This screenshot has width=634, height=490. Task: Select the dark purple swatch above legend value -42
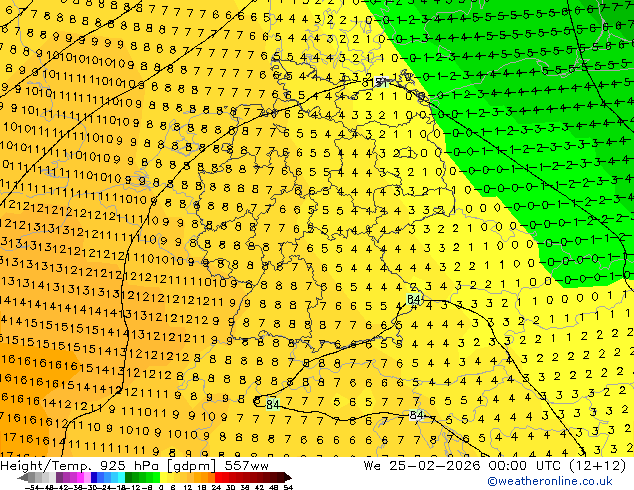pyautogui.click(x=59, y=477)
